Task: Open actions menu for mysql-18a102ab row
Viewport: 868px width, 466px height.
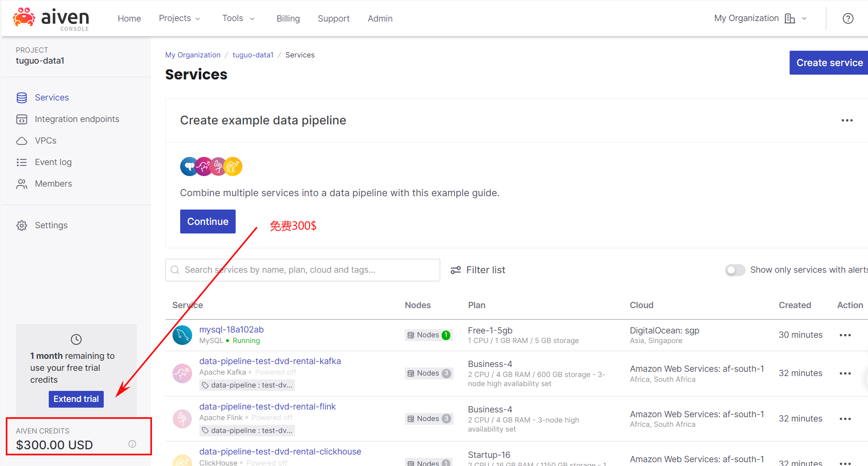Action: [x=845, y=335]
